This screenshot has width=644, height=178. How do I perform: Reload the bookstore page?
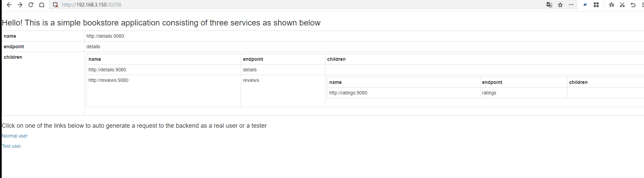pyautogui.click(x=31, y=5)
